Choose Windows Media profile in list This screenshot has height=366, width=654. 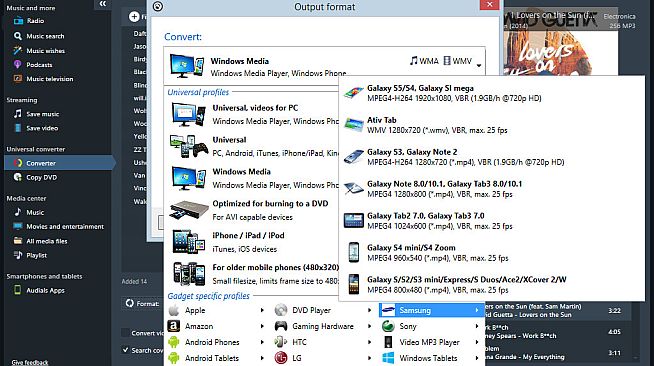tap(253, 178)
